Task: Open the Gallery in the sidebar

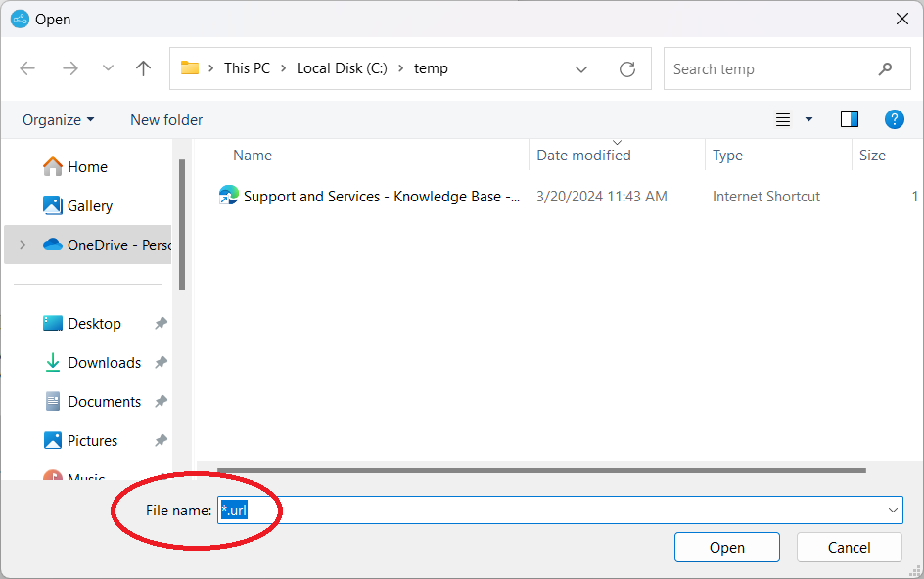Action: click(x=86, y=205)
